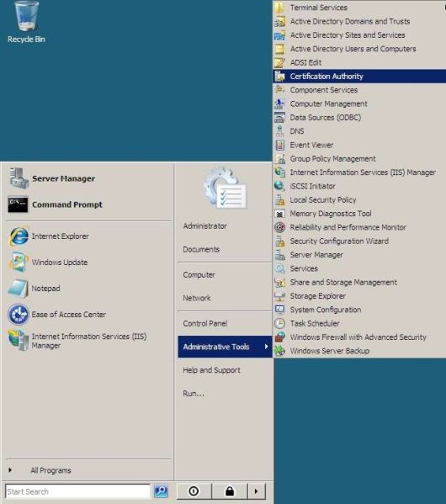Click Active Directory Domains and Trusts icon
Screen dimensions: 446x504
[x=279, y=21]
